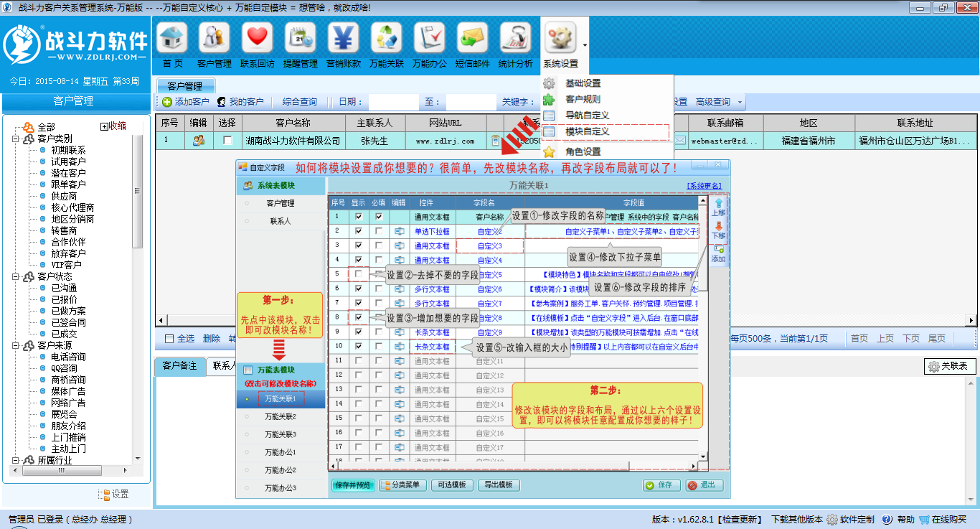Open the 客户管理 toolbar icon
This screenshot has height=529, width=980.
click(214, 38)
